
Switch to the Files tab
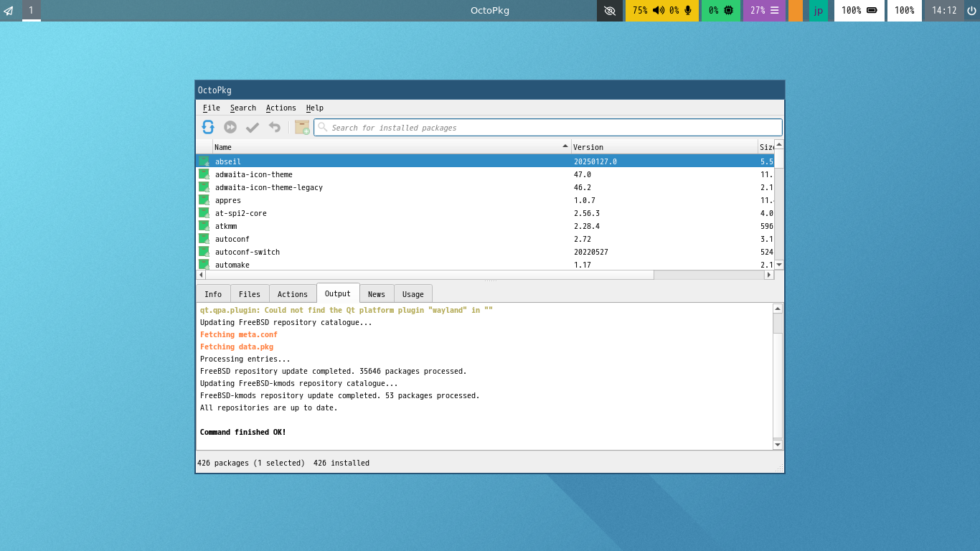click(x=250, y=294)
